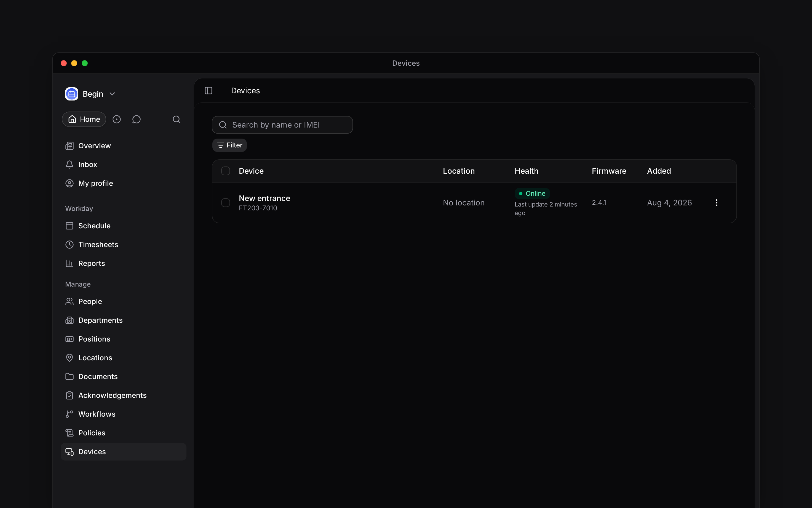Open the Reports page

[x=124, y=263]
